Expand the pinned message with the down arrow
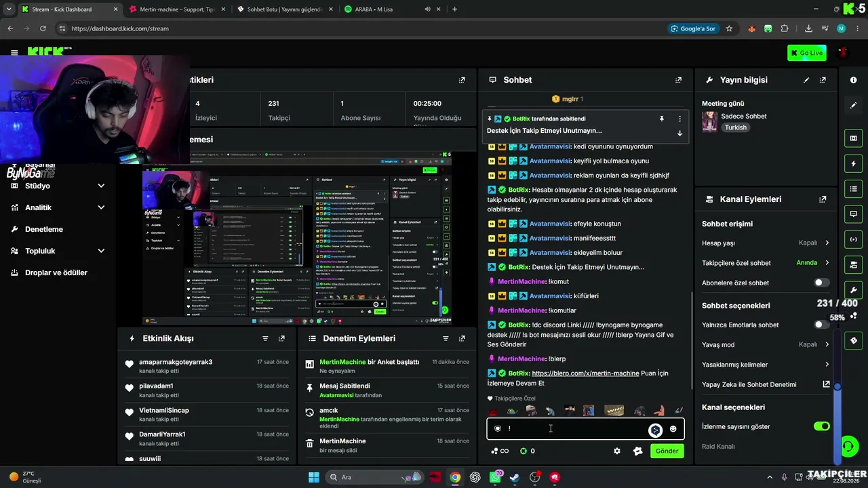This screenshot has height=488, width=868. (x=679, y=133)
